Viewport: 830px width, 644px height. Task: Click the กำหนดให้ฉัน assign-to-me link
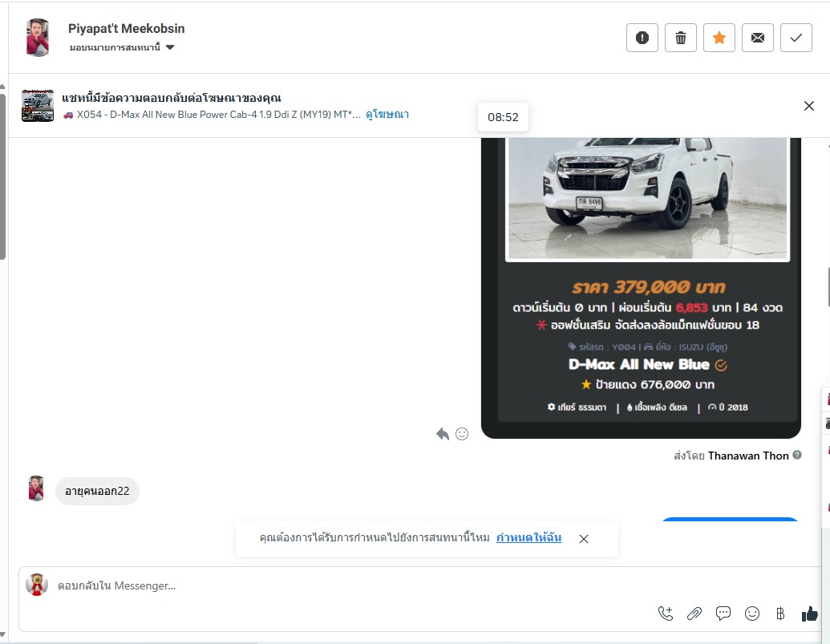coord(528,537)
